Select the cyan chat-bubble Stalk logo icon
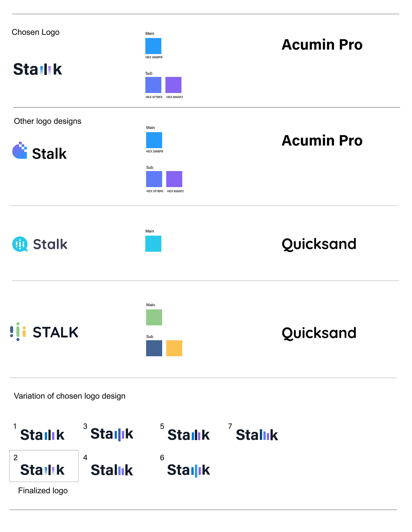The height and width of the screenshot is (532, 412). click(x=20, y=244)
